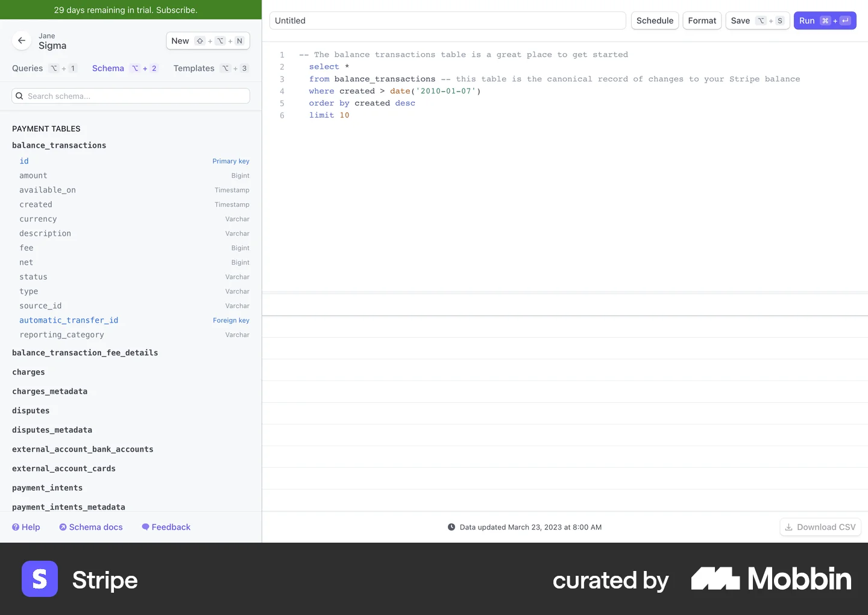Click the Feedback speech bubble icon
The image size is (868, 615).
click(145, 527)
